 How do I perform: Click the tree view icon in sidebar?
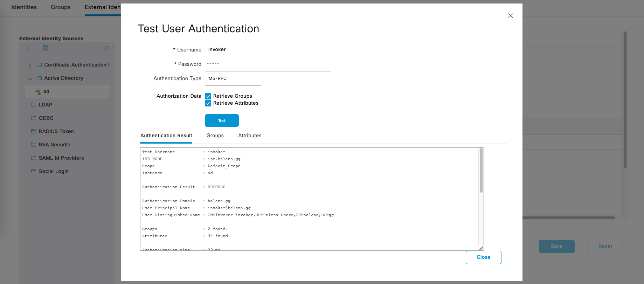click(x=46, y=48)
